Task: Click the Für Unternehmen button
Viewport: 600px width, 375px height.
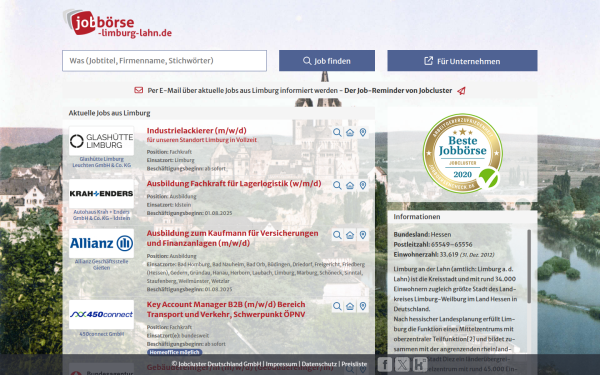Action: (x=462, y=60)
